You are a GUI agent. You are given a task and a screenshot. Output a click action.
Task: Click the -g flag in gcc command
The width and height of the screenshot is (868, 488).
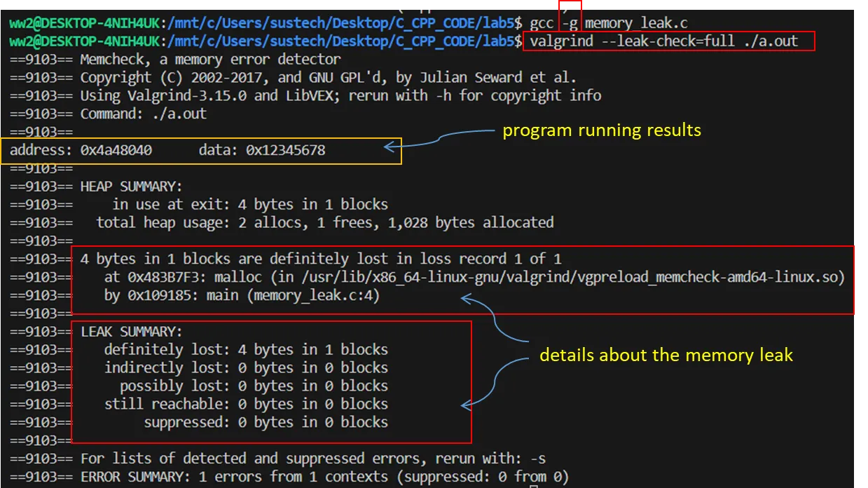[570, 22]
